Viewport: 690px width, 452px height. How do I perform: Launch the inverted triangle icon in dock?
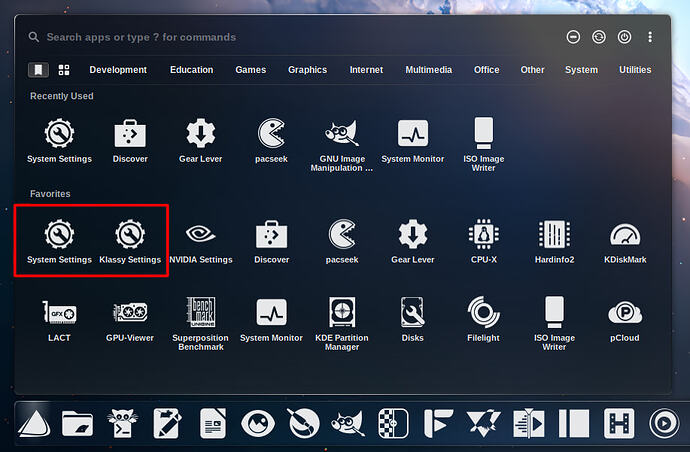(484, 423)
